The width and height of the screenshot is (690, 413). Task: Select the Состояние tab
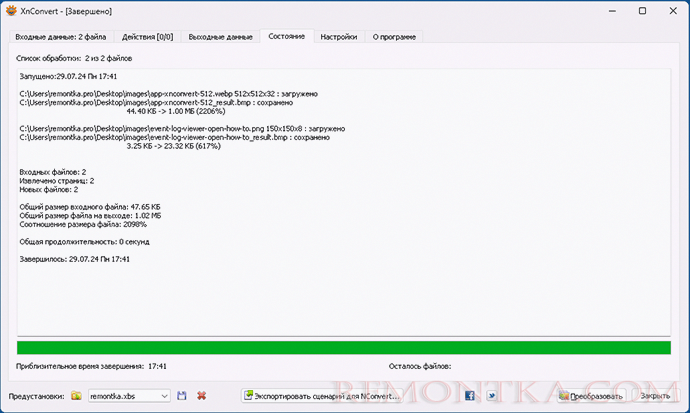(x=286, y=36)
